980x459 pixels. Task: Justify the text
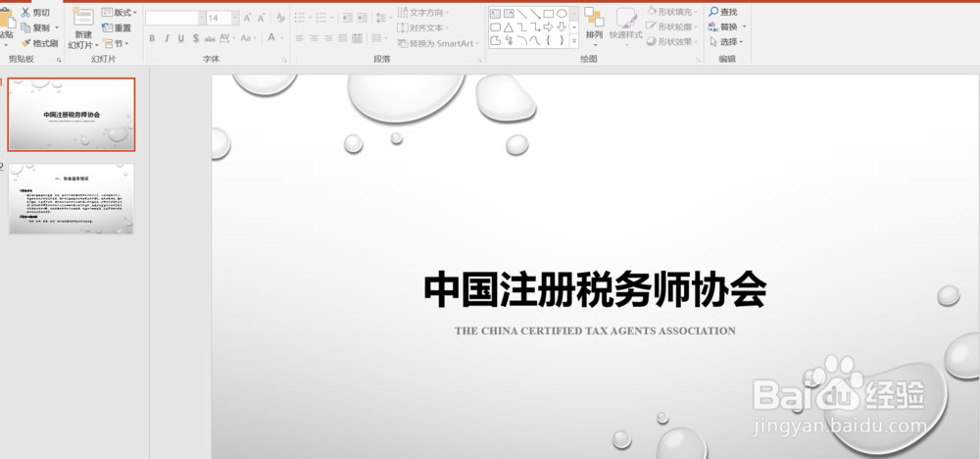tap(343, 38)
